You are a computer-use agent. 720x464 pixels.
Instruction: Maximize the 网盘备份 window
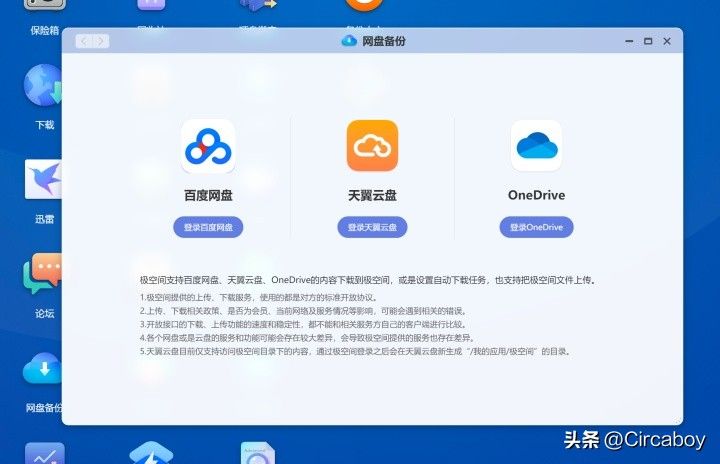648,41
